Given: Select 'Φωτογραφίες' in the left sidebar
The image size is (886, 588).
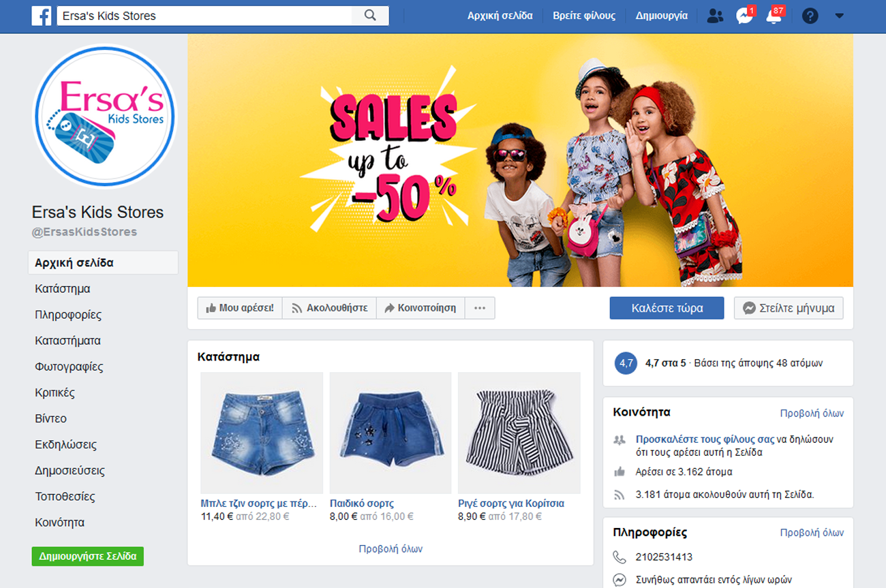Looking at the screenshot, I should [x=69, y=367].
